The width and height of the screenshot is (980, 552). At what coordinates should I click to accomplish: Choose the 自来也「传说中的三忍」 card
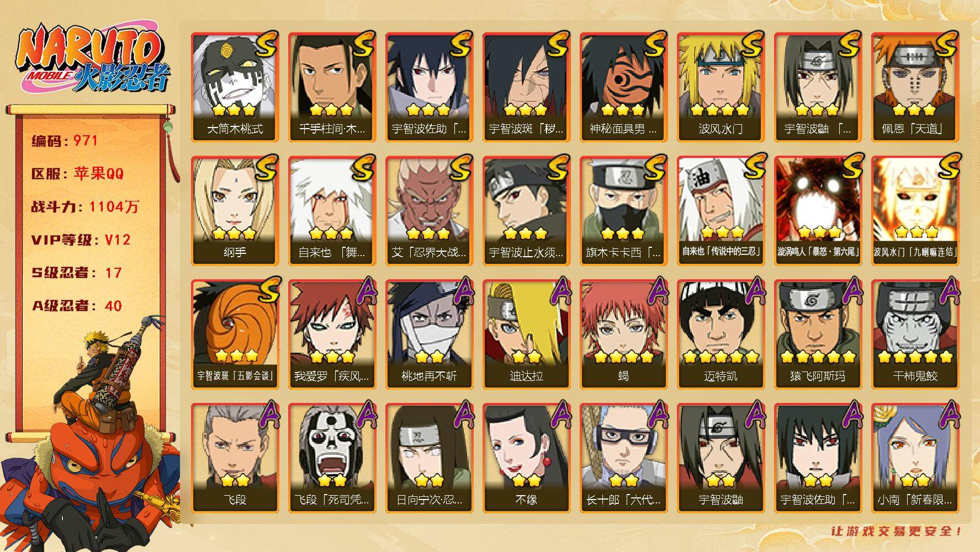click(x=721, y=210)
